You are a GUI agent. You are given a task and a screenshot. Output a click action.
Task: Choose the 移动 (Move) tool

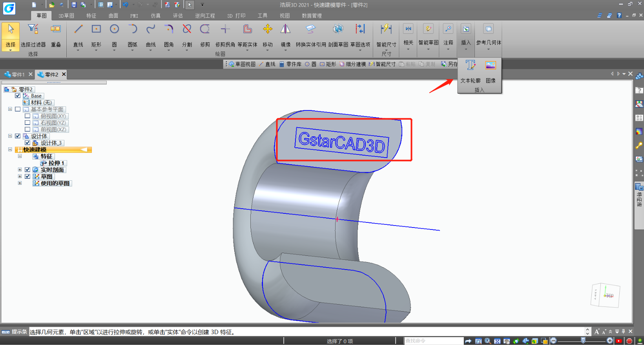pos(268,29)
